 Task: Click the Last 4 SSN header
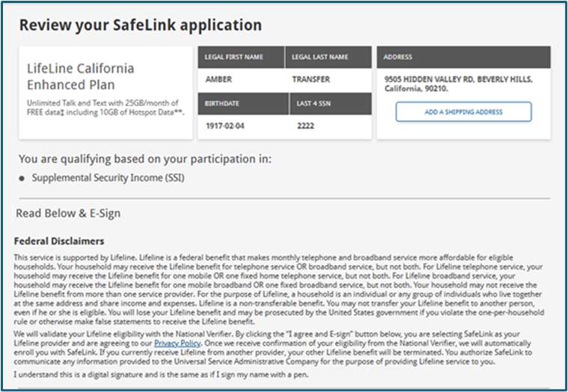click(x=331, y=103)
